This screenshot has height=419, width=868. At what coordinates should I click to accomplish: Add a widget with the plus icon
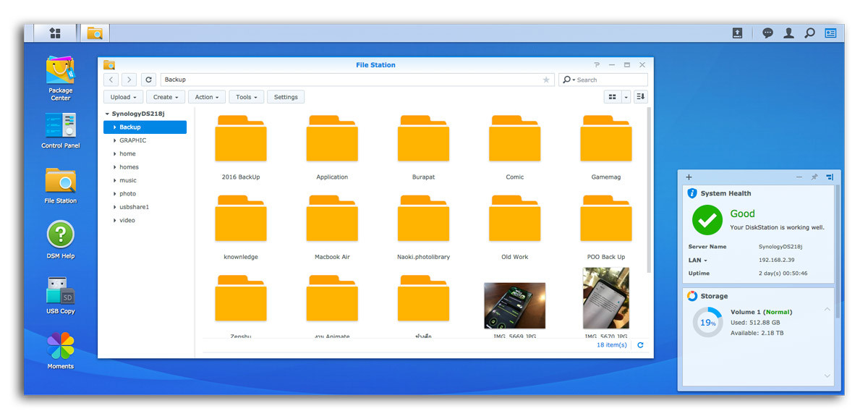[689, 177]
